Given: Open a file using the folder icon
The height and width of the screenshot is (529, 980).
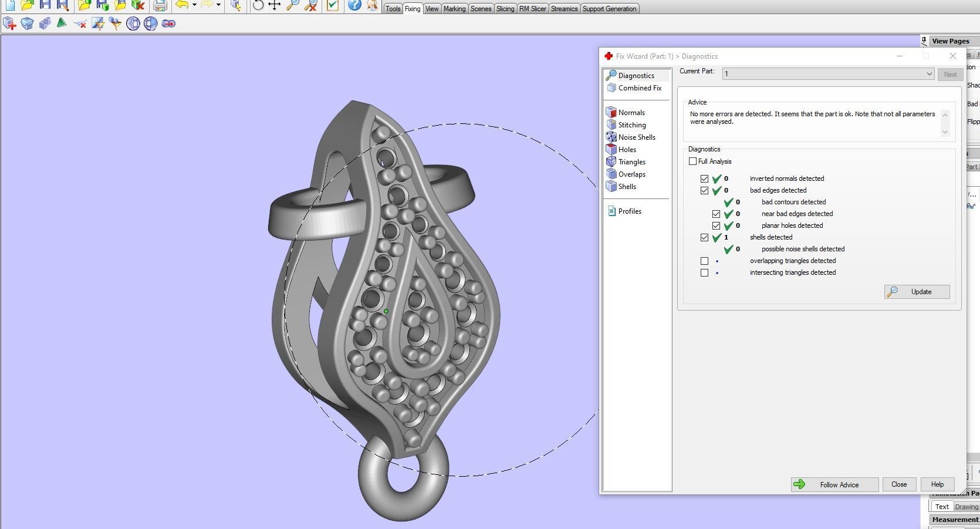Looking at the screenshot, I should [x=27, y=5].
